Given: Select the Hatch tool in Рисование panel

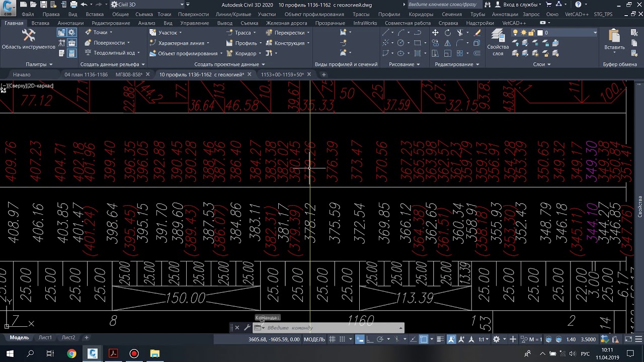Looking at the screenshot, I should click(417, 53).
